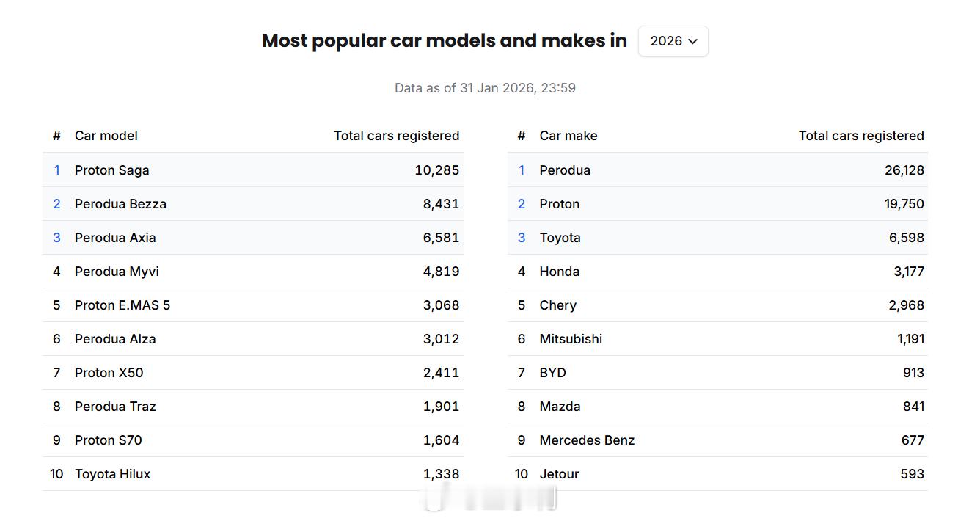Select the Toyota Hilux row
The image size is (980, 521).
pos(112,474)
